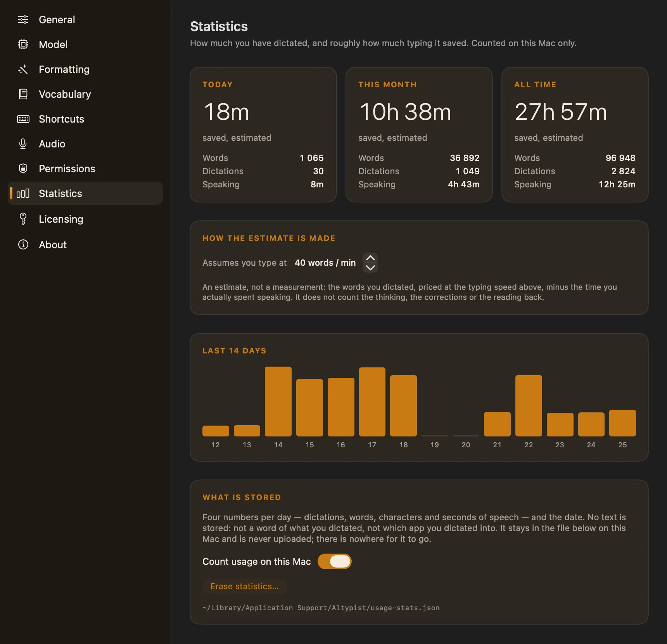The width and height of the screenshot is (667, 644).
Task: Click Today's dictations count 30
Action: click(318, 171)
